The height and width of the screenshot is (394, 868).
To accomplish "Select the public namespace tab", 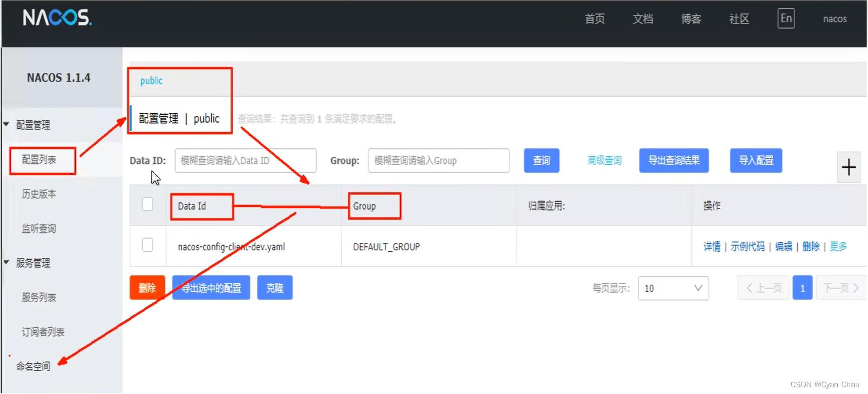I will pos(151,81).
